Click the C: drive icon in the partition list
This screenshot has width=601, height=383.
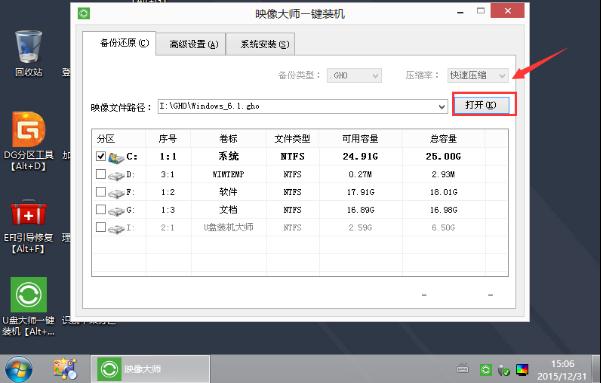116,157
